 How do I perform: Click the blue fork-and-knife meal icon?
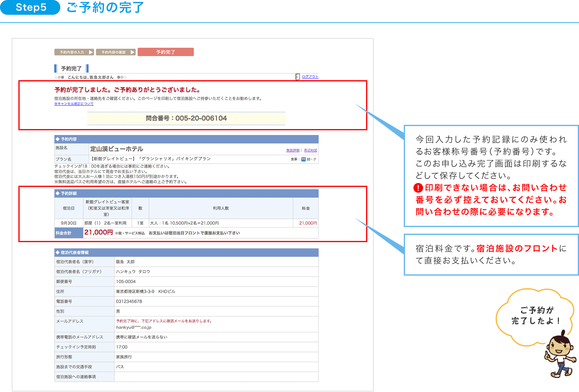(x=303, y=159)
